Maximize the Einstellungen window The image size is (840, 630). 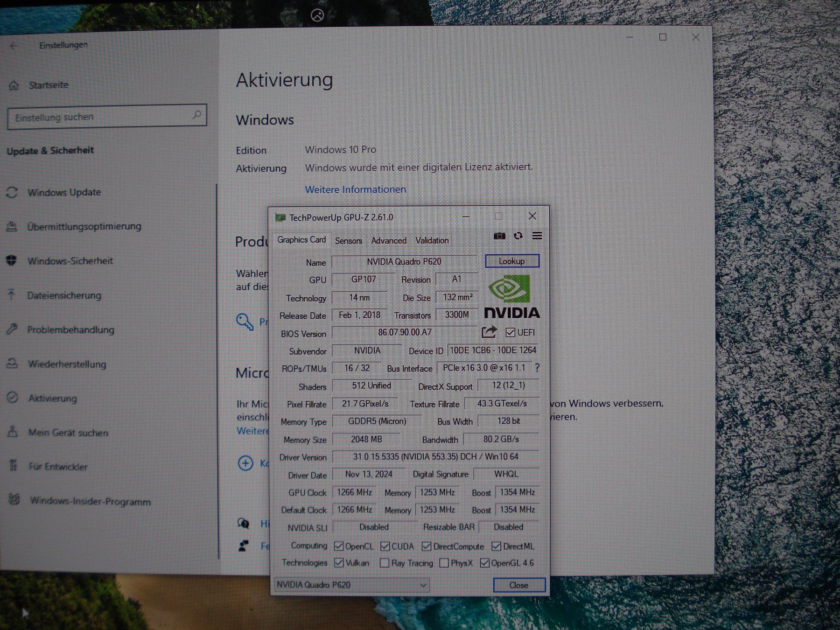(663, 37)
